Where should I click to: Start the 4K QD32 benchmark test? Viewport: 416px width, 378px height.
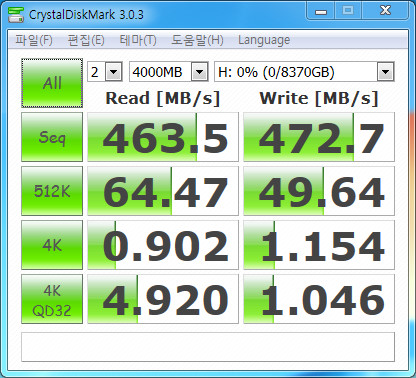coord(52,299)
